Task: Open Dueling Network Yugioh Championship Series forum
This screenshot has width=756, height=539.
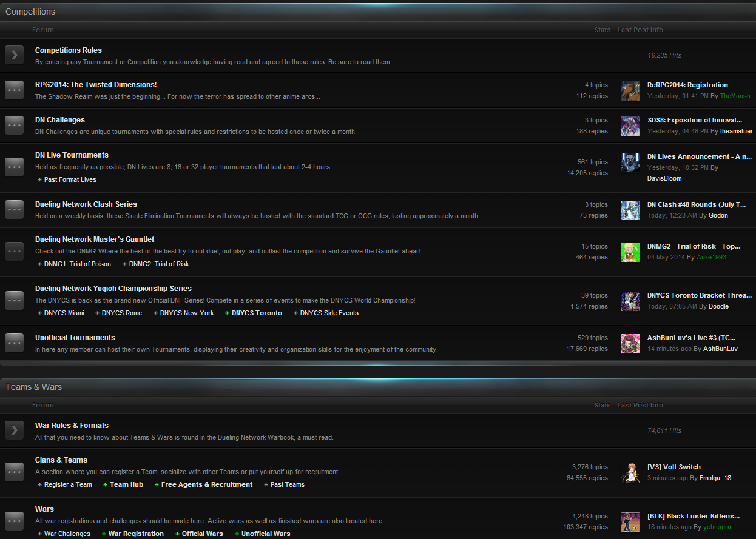Action: click(113, 289)
